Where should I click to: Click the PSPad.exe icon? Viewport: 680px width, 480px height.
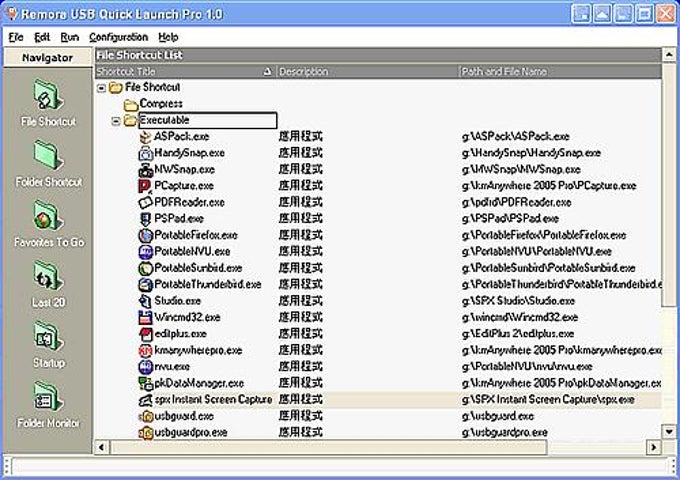click(x=145, y=219)
